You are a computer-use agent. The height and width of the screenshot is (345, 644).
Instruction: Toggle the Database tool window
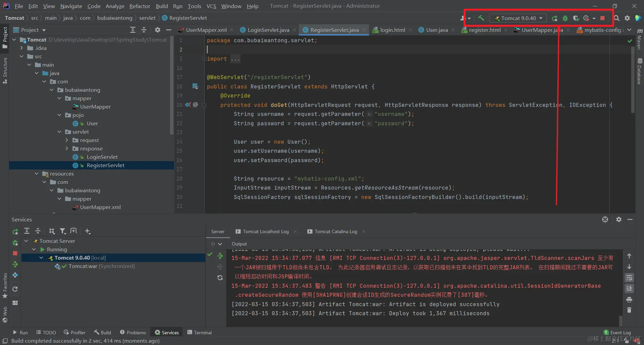[x=639, y=71]
